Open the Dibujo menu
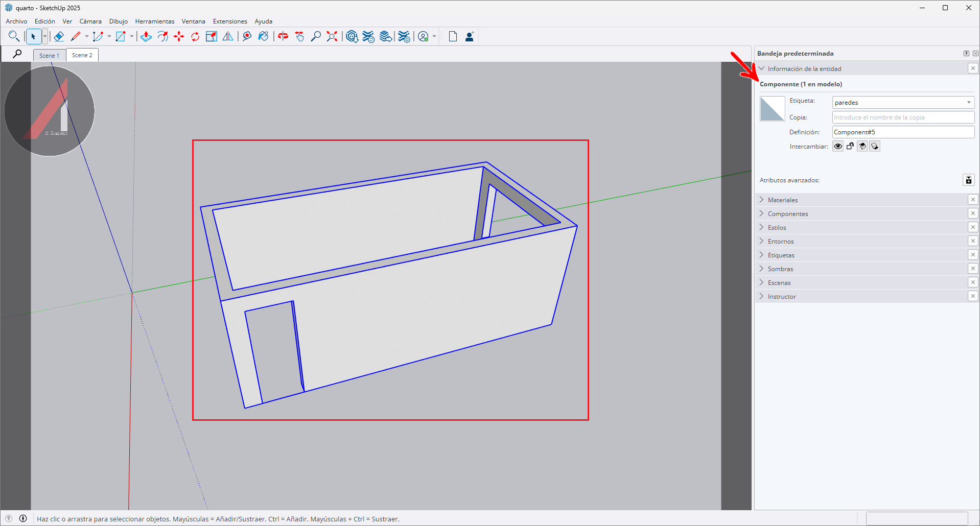The width and height of the screenshot is (980, 526). (119, 21)
